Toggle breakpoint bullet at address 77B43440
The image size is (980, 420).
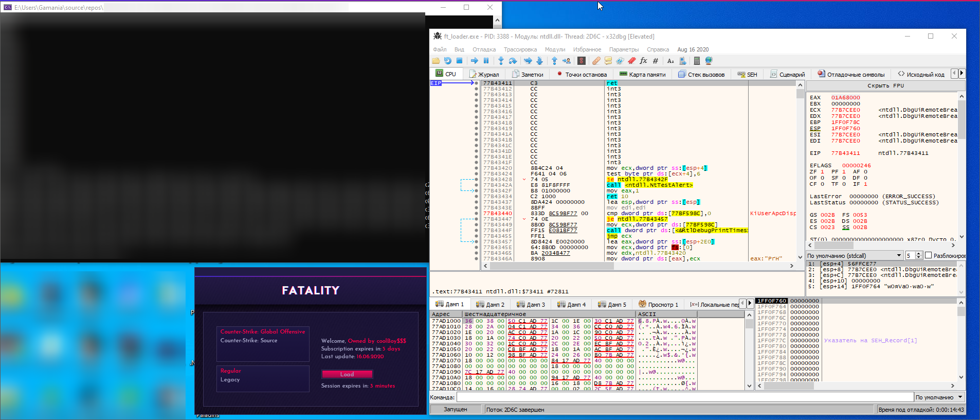click(x=476, y=214)
